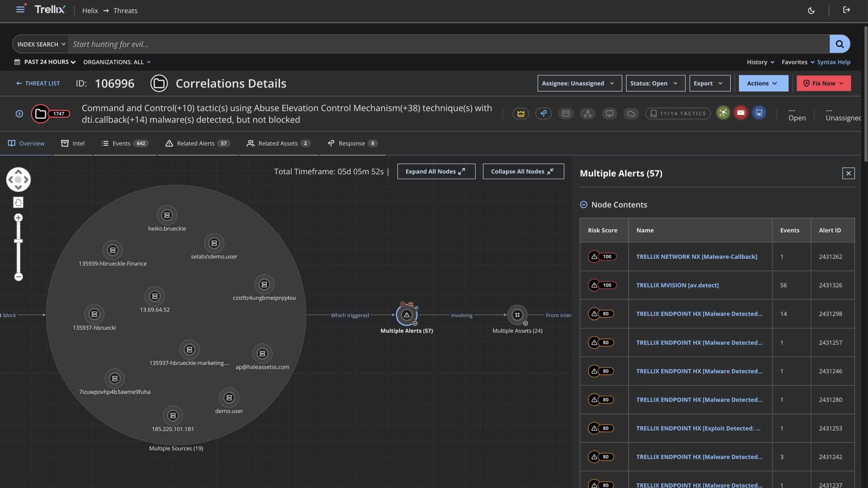Click the search query input field
This screenshot has height=488, width=868.
click(448, 44)
